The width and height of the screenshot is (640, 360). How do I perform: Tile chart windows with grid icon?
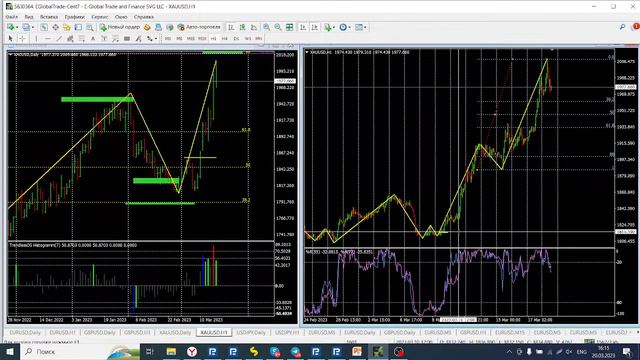289,27
